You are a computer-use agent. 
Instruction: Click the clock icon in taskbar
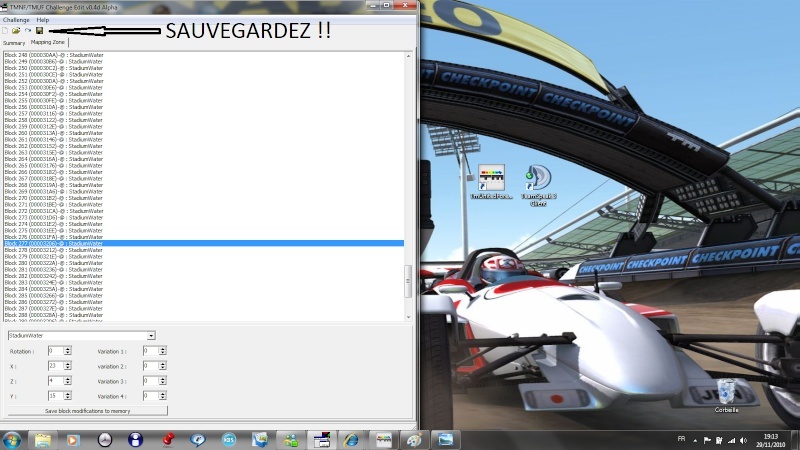105,440
